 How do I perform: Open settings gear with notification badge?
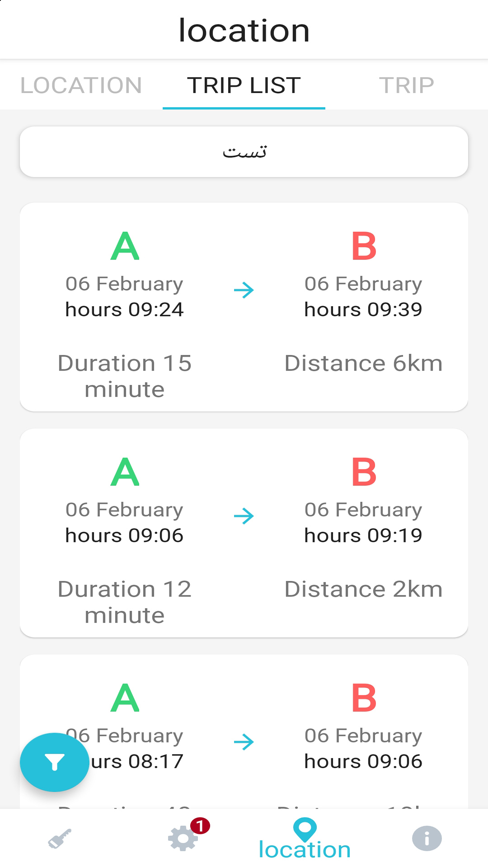click(x=183, y=838)
